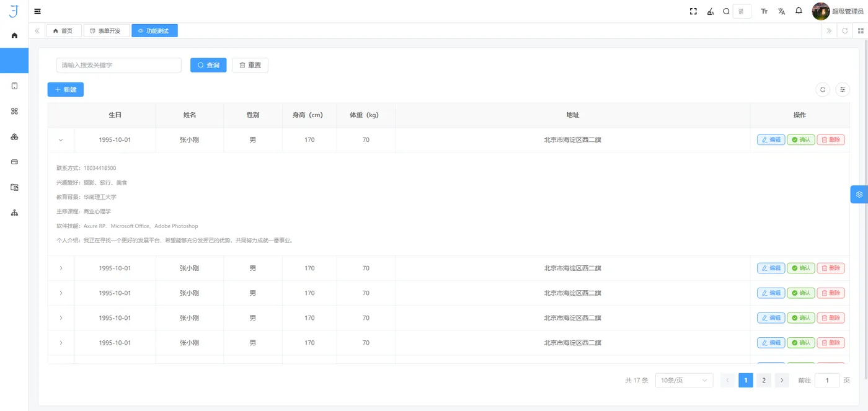Click the 新建 create button
The width and height of the screenshot is (868, 411).
coord(65,89)
